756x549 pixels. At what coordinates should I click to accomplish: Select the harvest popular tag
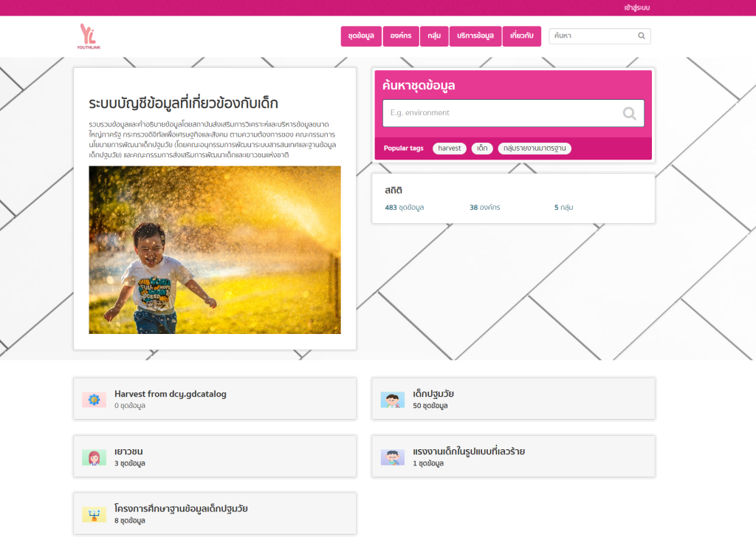449,149
